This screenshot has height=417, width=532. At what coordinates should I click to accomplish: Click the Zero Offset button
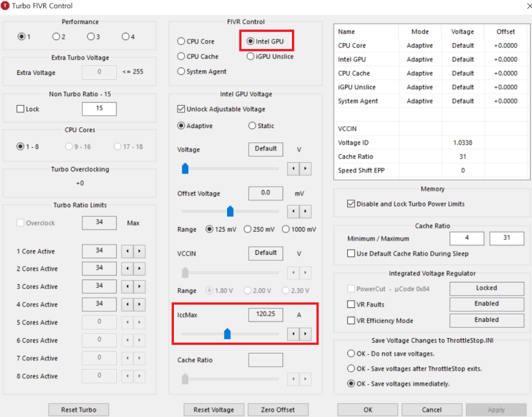point(278,410)
